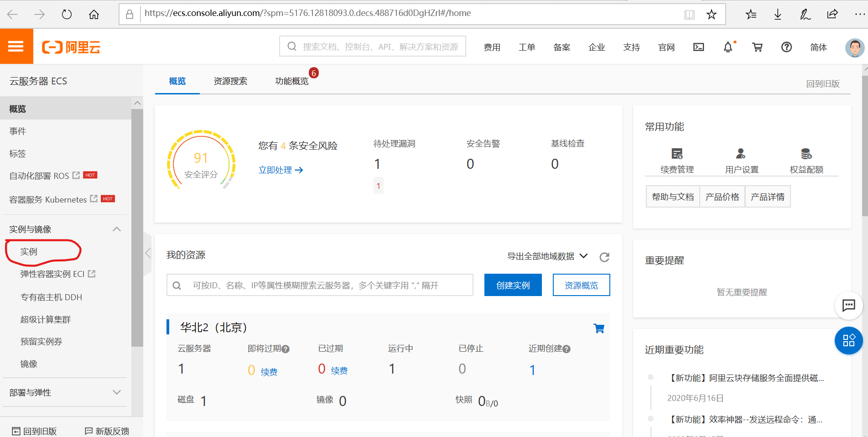
Task: Click 创建实例 button
Action: pos(513,285)
